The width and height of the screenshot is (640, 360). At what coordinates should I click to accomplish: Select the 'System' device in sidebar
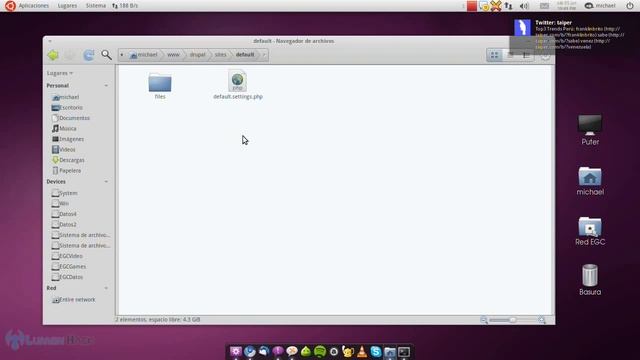click(64, 193)
